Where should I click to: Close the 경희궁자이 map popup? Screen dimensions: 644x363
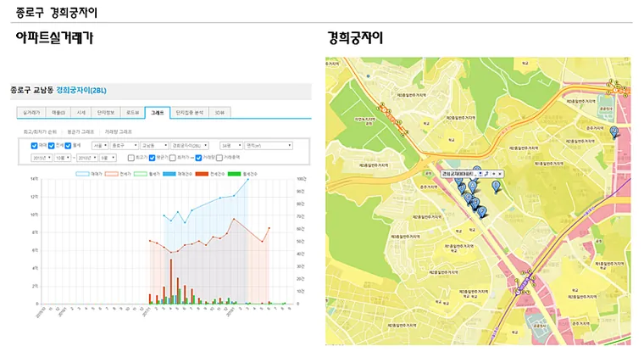(500, 174)
